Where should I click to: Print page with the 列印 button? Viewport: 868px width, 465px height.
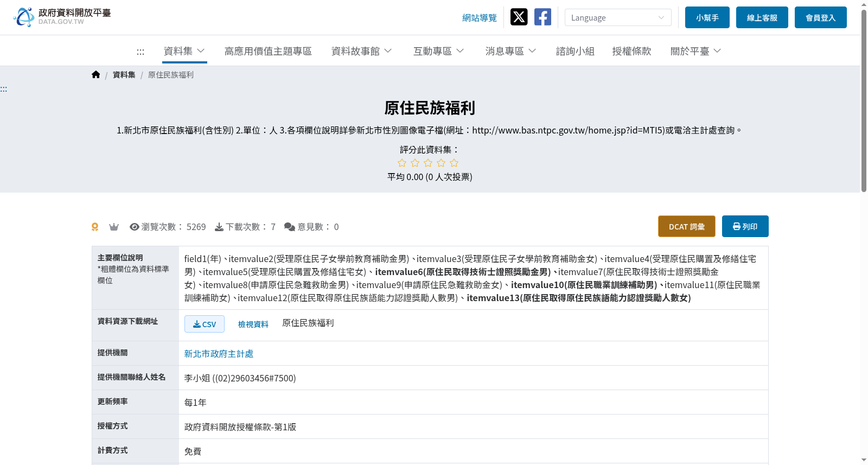[745, 226]
